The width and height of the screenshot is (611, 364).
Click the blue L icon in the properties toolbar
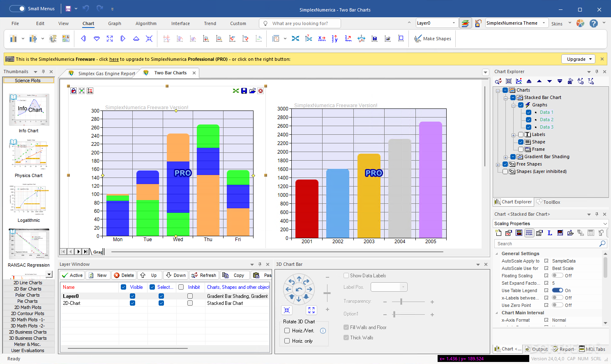pos(550,233)
